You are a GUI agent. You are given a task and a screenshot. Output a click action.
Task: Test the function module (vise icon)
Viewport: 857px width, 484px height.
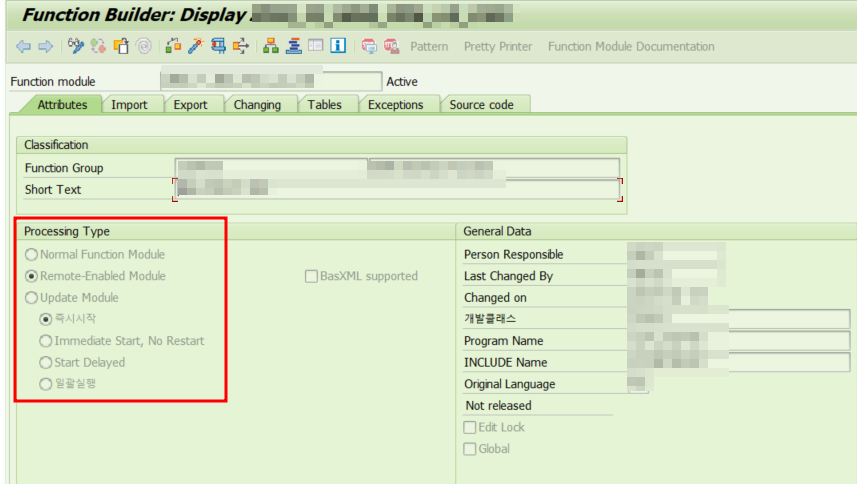pyautogui.click(x=218, y=46)
